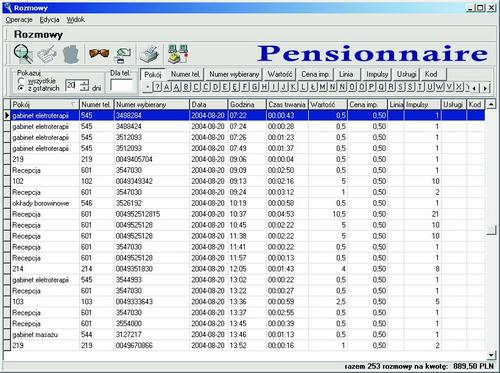
Task: Switch to the 'Numer tel.' filter tab
Action: pyautogui.click(x=185, y=74)
